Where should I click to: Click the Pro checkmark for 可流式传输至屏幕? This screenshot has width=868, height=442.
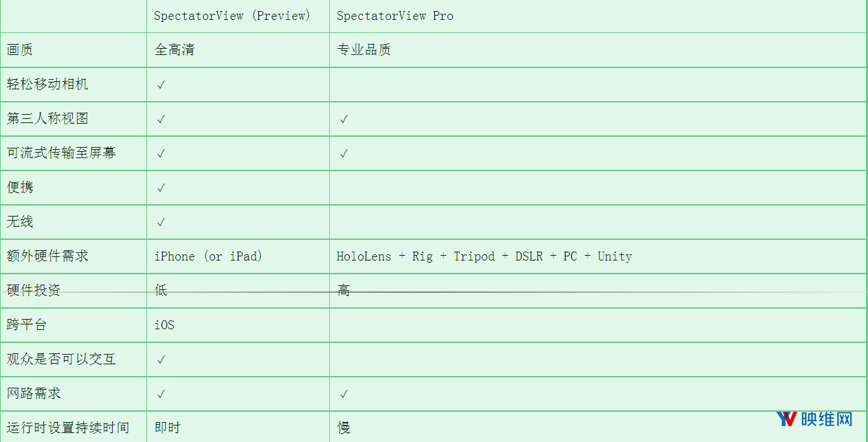[344, 153]
